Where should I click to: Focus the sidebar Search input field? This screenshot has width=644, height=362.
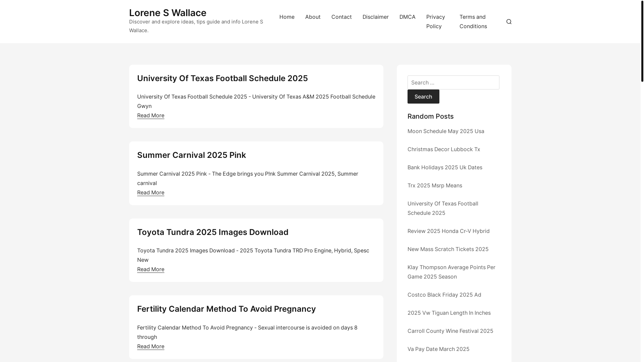tap(453, 82)
